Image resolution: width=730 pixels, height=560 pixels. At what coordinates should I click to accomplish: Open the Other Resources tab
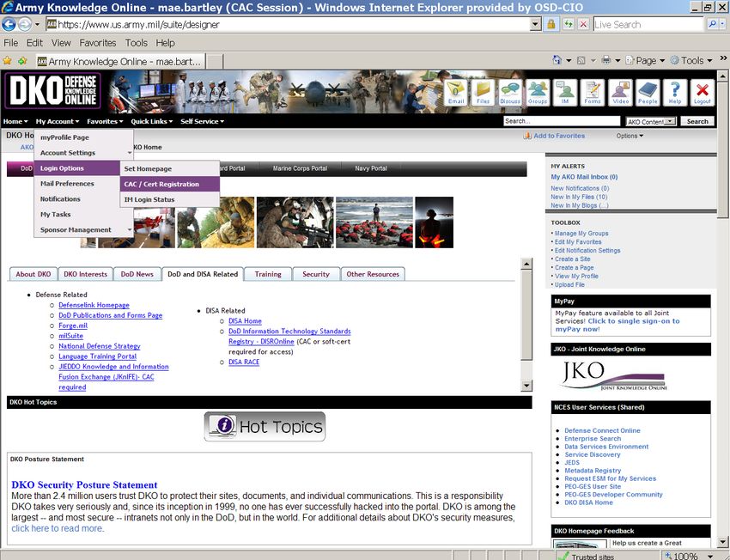coord(373,274)
